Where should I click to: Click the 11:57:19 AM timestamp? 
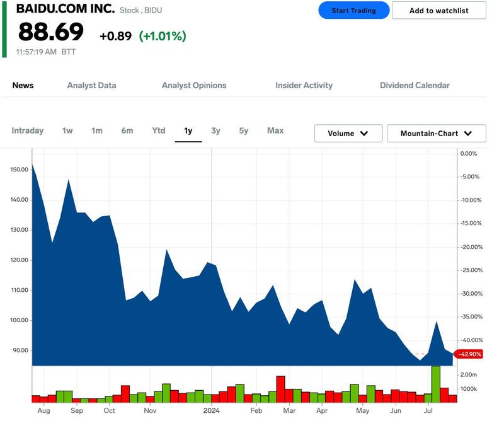click(37, 52)
